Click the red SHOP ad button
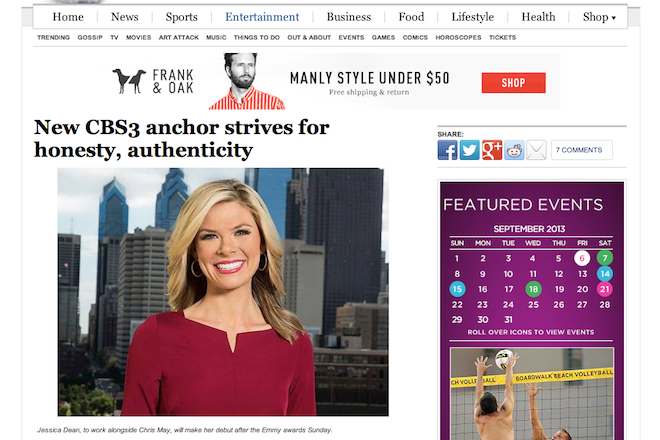660x440 pixels. [x=514, y=83]
